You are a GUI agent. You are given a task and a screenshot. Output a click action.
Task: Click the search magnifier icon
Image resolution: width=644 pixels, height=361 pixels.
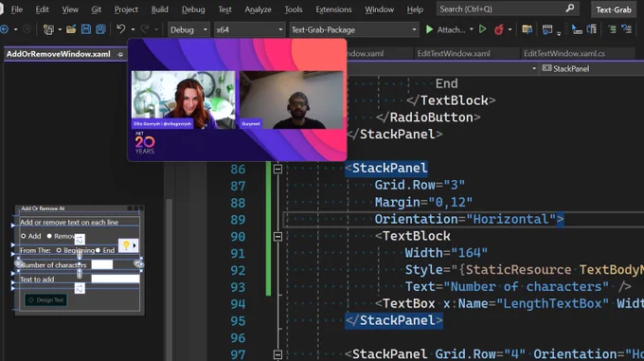pyautogui.click(x=570, y=9)
